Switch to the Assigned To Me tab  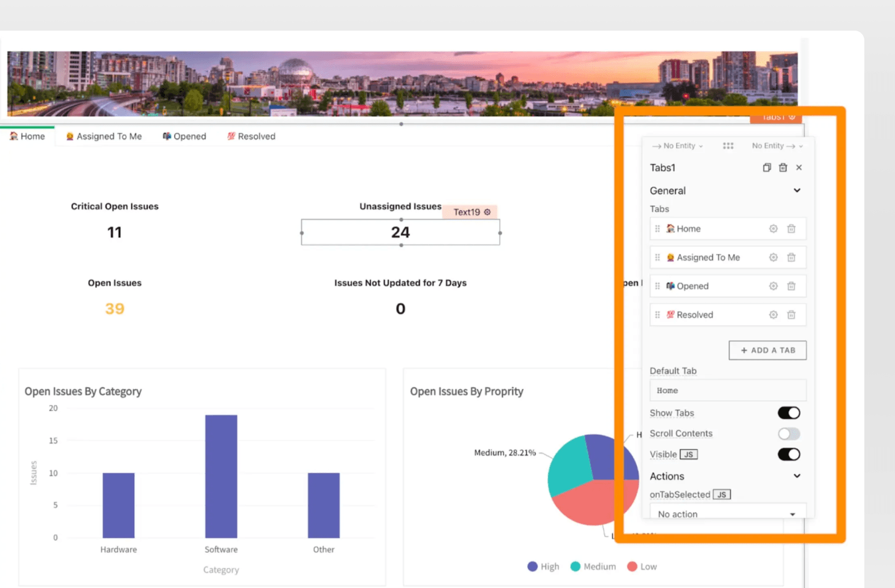[x=104, y=137]
